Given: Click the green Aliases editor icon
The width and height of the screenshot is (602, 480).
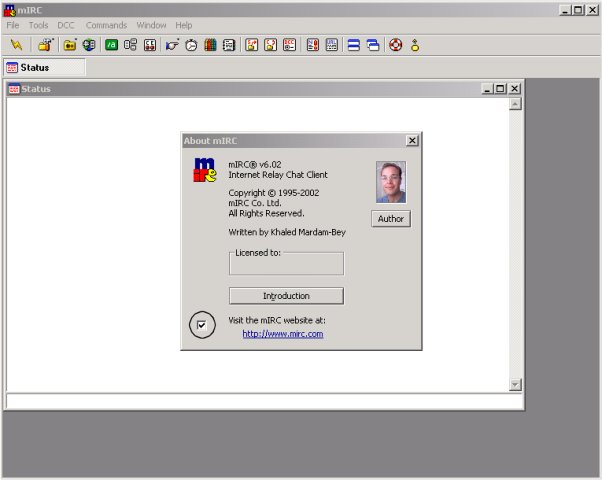Looking at the screenshot, I should (111, 45).
